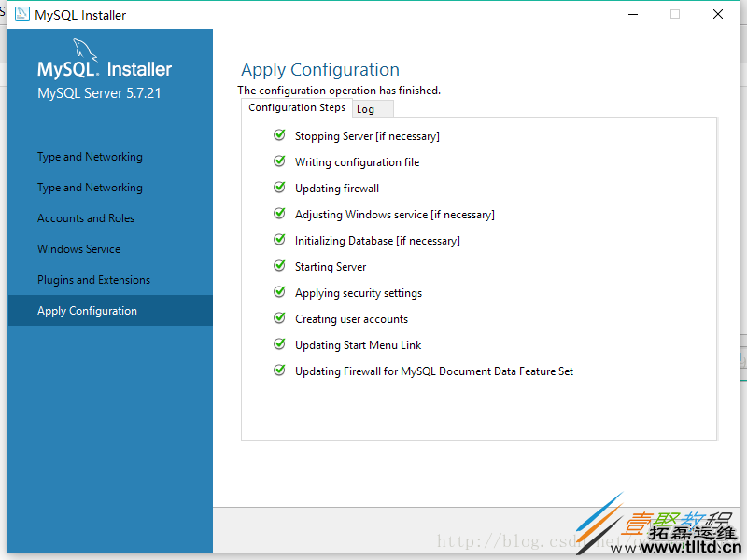The width and height of the screenshot is (747, 560).
Task: Click the green checkmark beside "Stopping Server"
Action: pyautogui.click(x=279, y=135)
